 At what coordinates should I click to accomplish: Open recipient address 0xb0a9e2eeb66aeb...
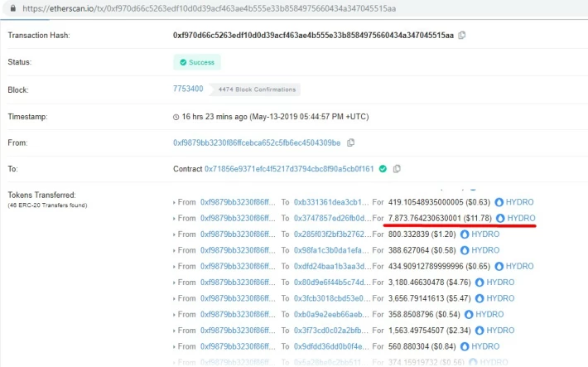click(331, 315)
